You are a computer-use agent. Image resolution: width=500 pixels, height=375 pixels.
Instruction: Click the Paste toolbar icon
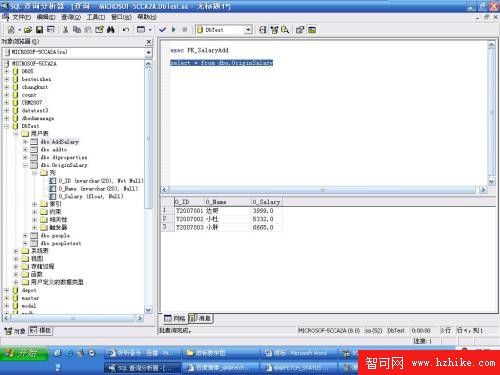88,30
